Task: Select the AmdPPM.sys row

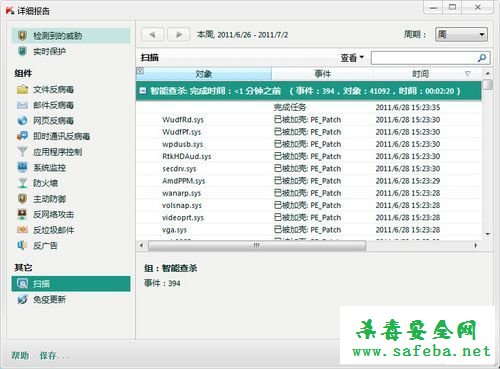Action: [x=309, y=181]
